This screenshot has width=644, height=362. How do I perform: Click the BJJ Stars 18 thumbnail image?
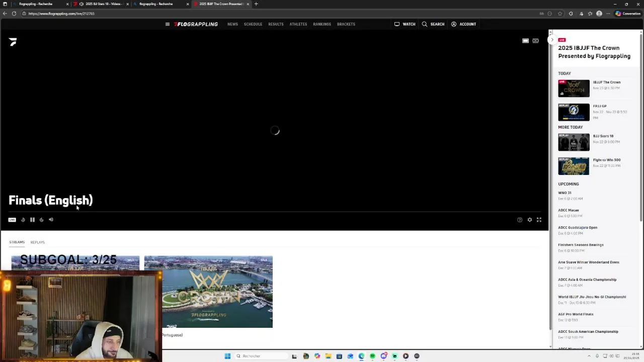574,142
